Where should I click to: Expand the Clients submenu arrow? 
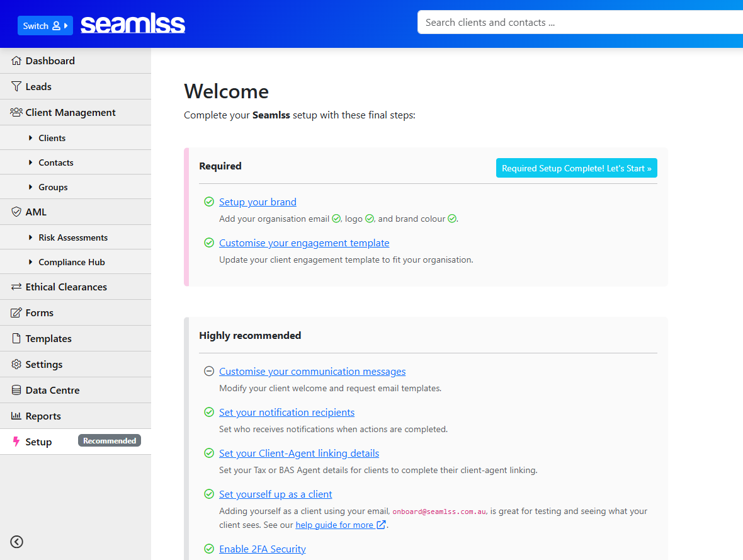pos(30,137)
